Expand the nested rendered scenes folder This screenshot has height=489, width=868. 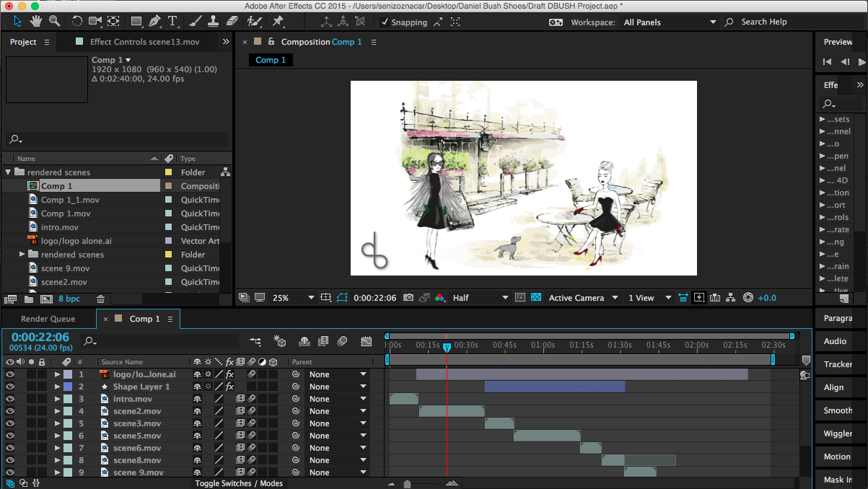[x=22, y=255]
